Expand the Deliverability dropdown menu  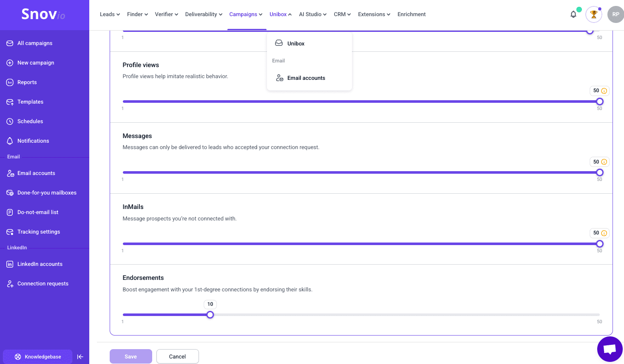pyautogui.click(x=204, y=14)
